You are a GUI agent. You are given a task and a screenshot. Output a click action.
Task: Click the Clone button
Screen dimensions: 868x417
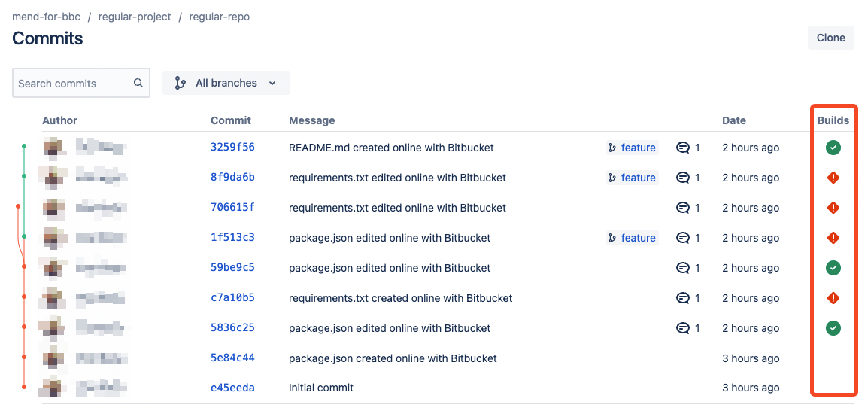tap(830, 38)
